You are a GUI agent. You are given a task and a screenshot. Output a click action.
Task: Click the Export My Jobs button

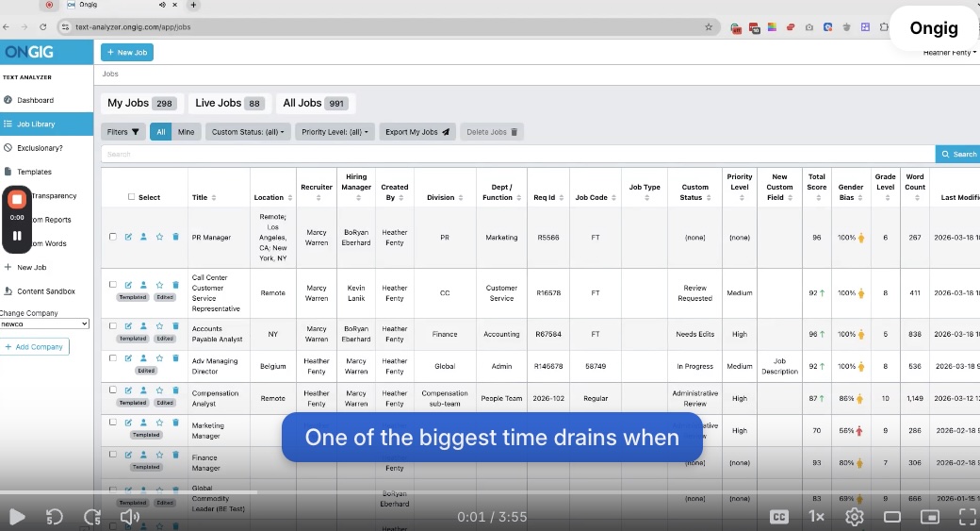[x=418, y=132]
